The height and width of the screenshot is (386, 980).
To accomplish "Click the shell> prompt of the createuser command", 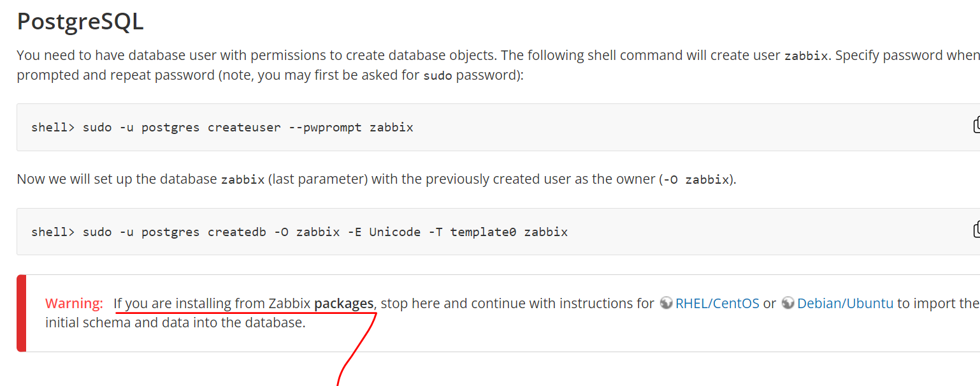I will pos(53,127).
